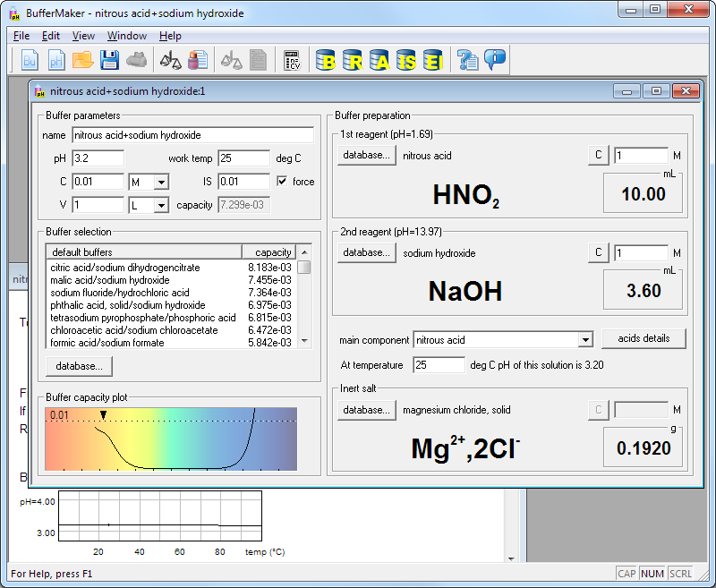Select chloroacetic acid/sodium chloroacetate buffer
The height and width of the screenshot is (588, 716).
pos(171,330)
